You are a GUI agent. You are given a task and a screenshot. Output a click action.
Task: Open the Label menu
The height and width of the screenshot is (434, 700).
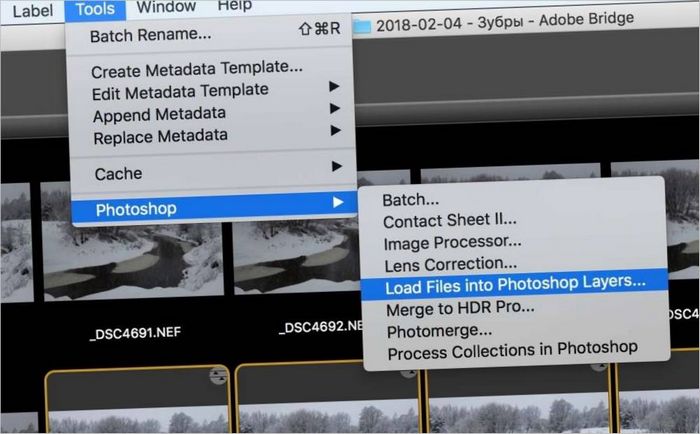pyautogui.click(x=33, y=11)
